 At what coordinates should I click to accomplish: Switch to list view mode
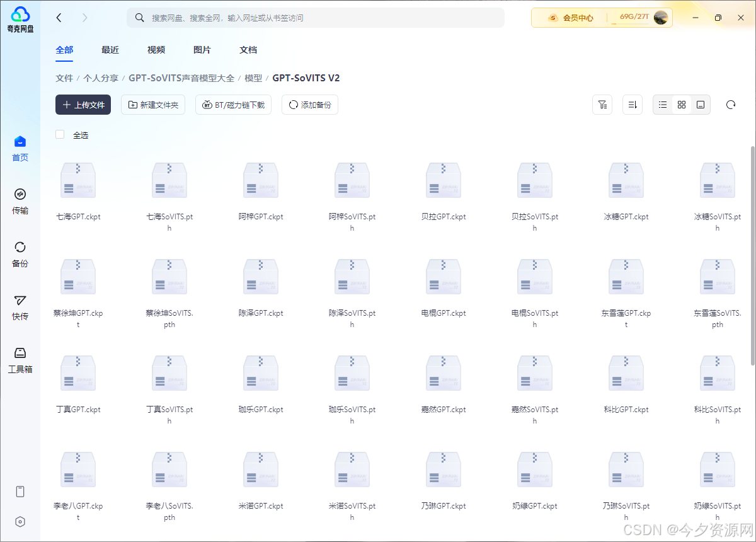[663, 105]
